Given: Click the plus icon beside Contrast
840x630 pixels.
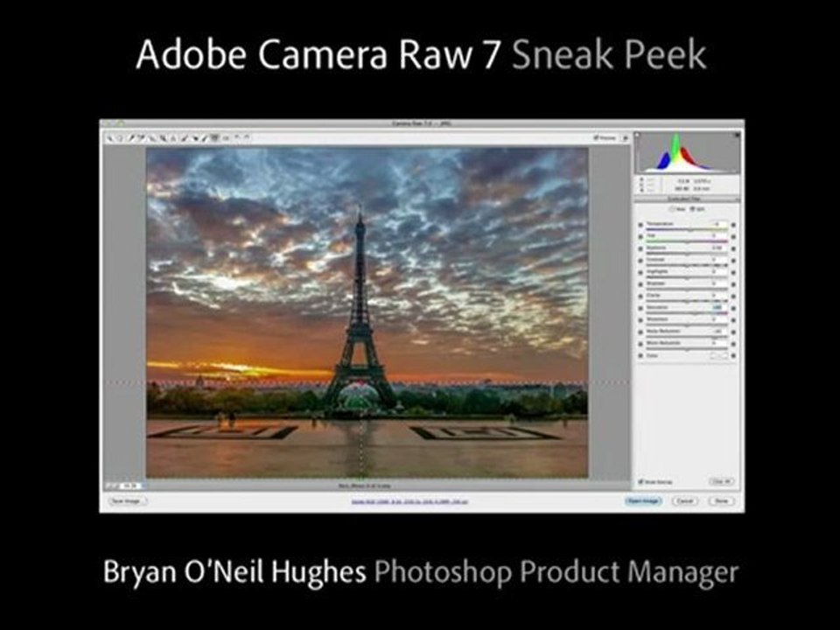Looking at the screenshot, I should [x=733, y=261].
